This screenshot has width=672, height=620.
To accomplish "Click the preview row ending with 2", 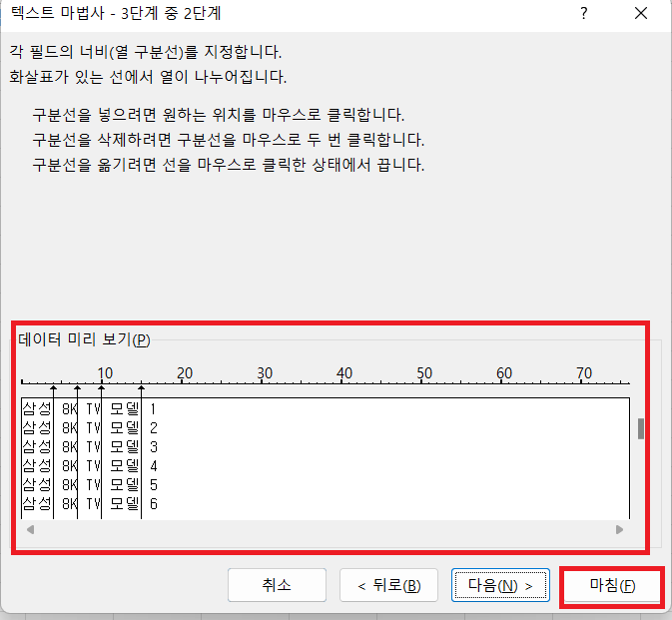I will (326, 428).
